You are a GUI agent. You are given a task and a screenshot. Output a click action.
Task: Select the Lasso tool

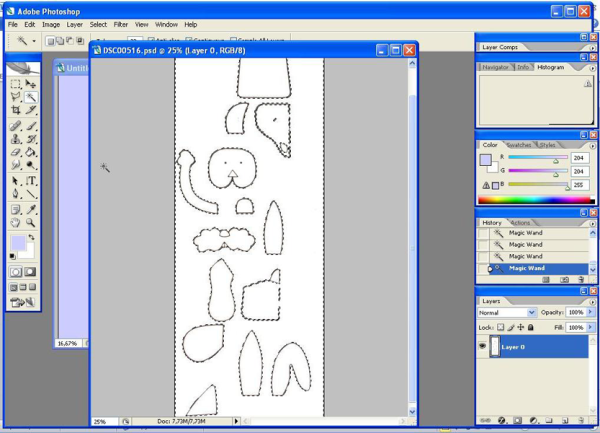pyautogui.click(x=16, y=97)
